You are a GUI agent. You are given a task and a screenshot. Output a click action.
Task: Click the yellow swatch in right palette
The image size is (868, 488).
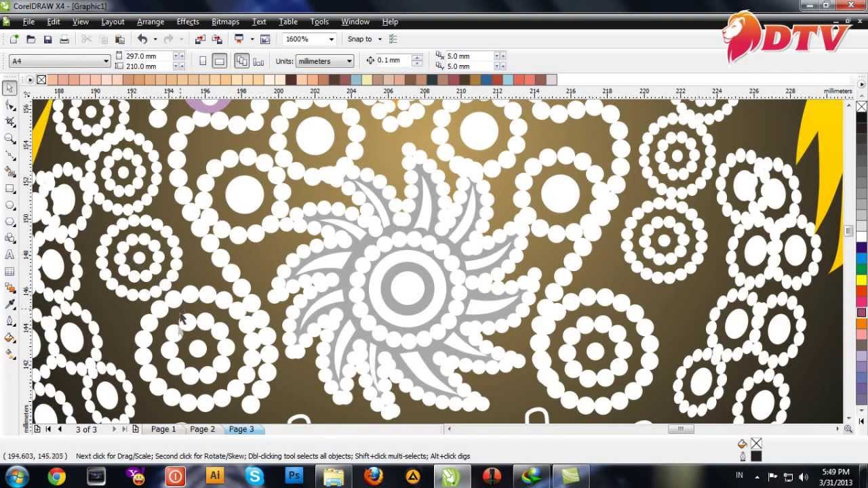861,280
